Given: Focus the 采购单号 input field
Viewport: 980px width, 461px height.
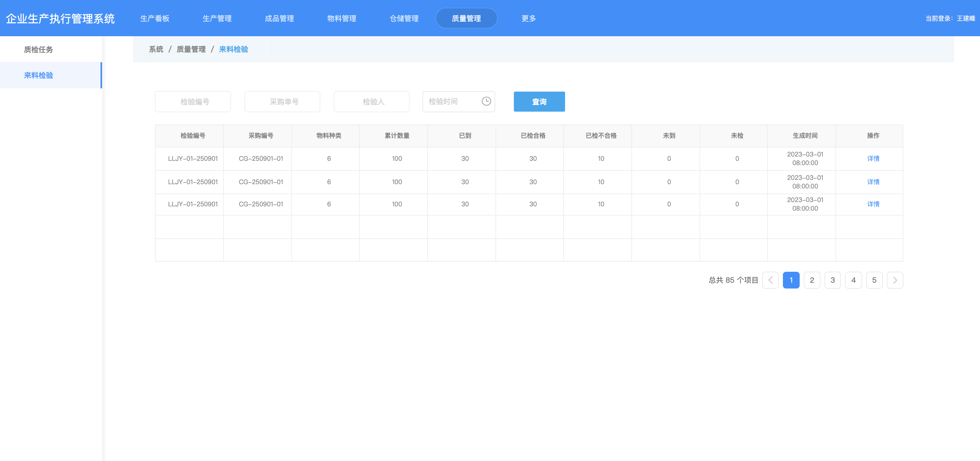Looking at the screenshot, I should click(x=282, y=102).
